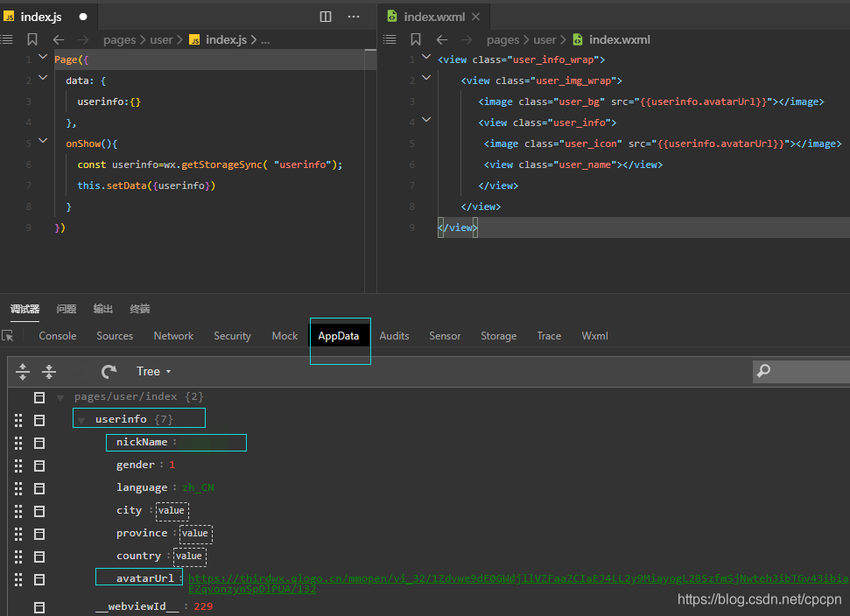Click the search magnifier icon in AppData panel
The height and width of the screenshot is (616, 850).
[764, 371]
